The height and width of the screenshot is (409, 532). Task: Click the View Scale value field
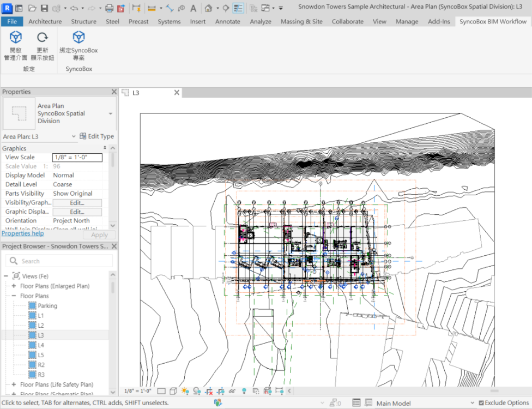[77, 157]
